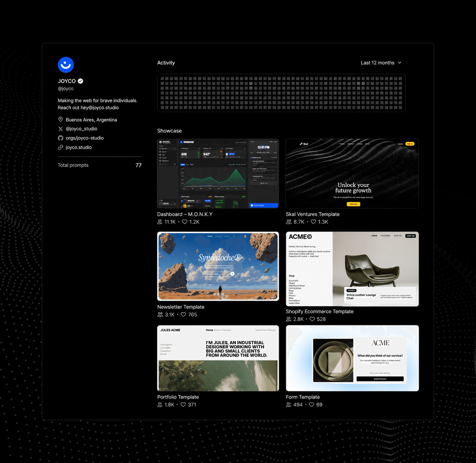Click the 1.3K likes count on Skal Ventures
Image resolution: width=476 pixels, height=463 pixels.
point(323,222)
